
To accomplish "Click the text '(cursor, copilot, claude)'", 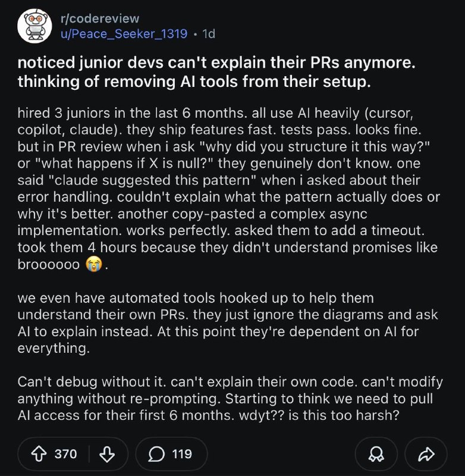I will click(215, 121).
